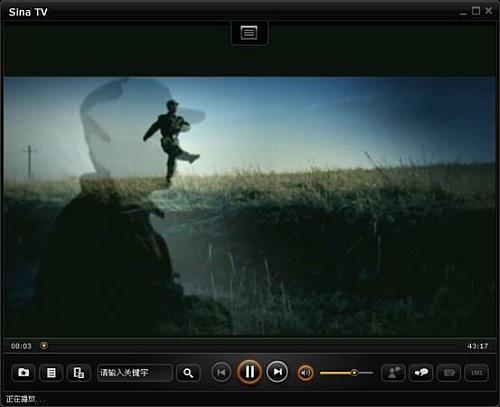Open the playlist icon in the bottom toolbar
Viewport: 500px width, 407px height.
coord(51,372)
